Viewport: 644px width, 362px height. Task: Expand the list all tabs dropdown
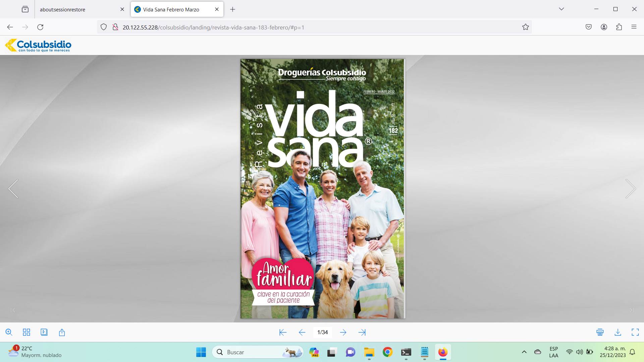pos(561,9)
